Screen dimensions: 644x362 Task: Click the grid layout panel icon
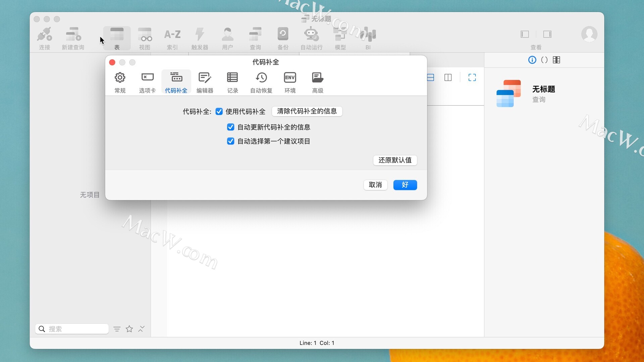556,60
